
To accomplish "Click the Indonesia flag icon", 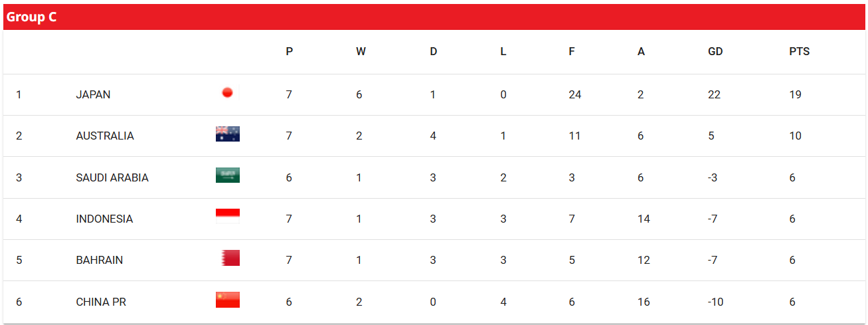I will pyautogui.click(x=228, y=217).
